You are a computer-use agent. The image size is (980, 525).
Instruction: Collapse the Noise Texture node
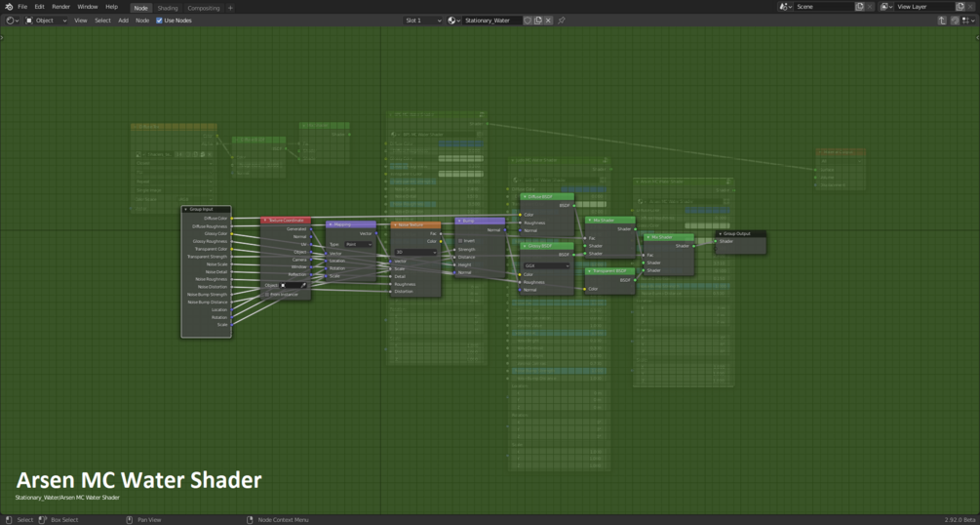point(395,224)
